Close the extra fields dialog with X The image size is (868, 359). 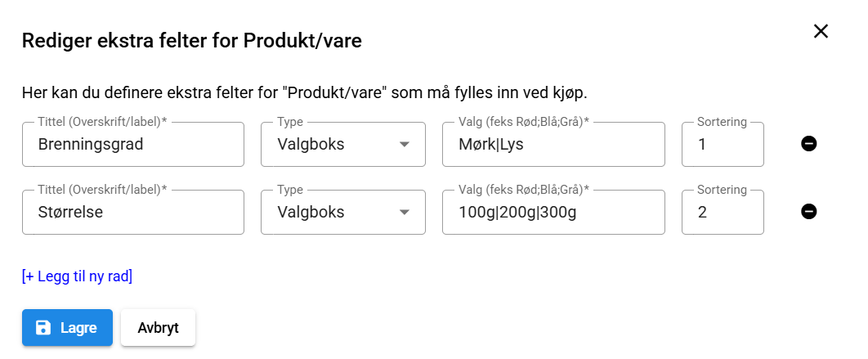(x=821, y=31)
